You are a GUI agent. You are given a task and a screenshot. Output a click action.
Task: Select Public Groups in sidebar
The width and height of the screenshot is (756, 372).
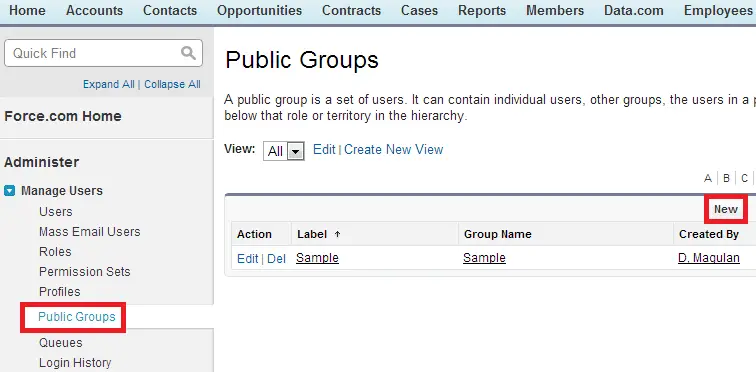pyautogui.click(x=77, y=317)
